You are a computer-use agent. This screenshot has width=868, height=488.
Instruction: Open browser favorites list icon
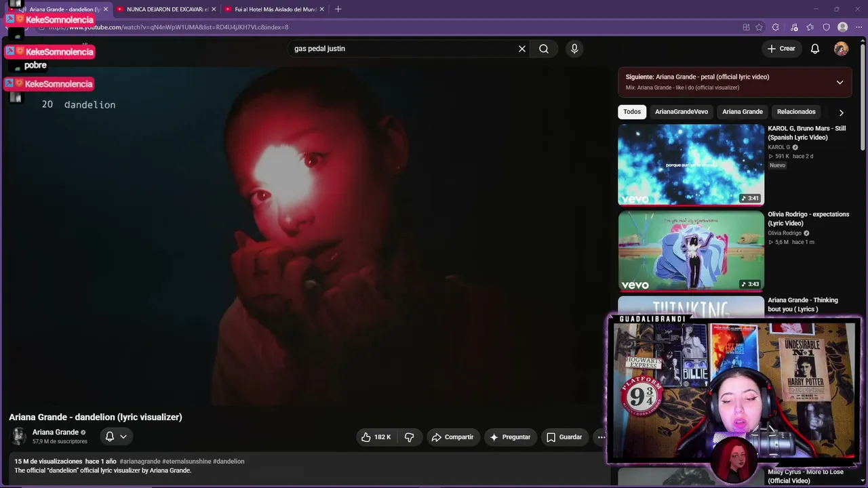810,27
